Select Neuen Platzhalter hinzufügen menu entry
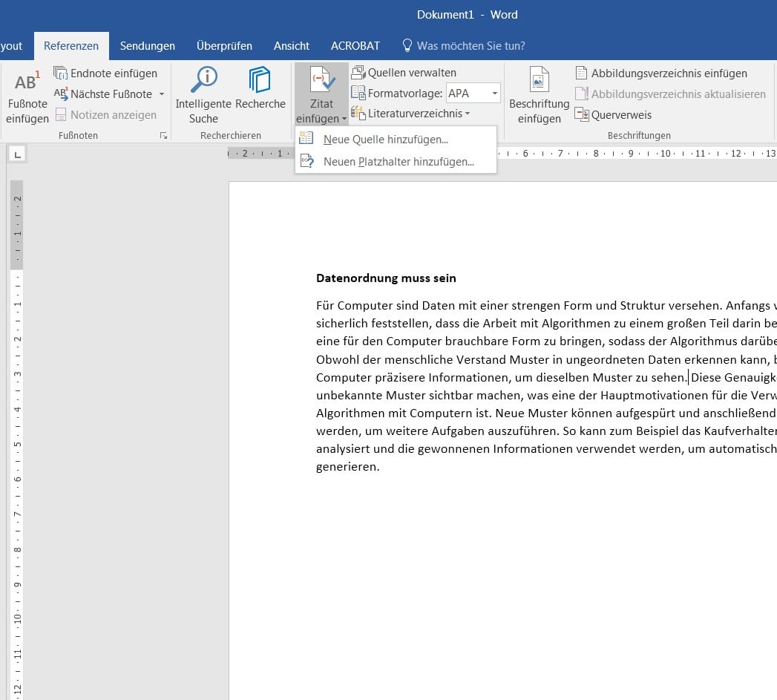The image size is (777, 700). 398,162
